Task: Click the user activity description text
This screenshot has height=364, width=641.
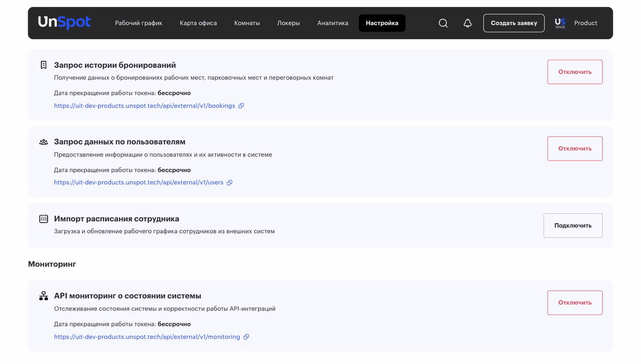Action: point(163,155)
